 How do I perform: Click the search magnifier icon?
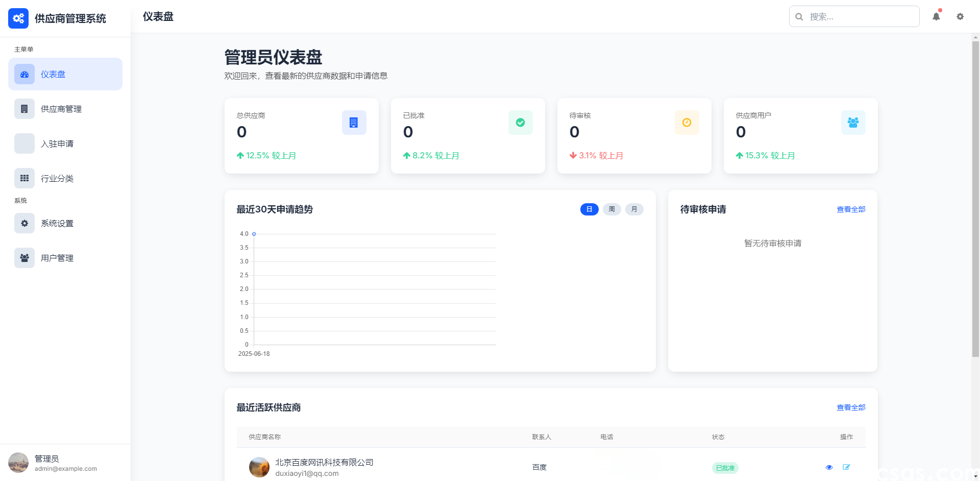click(799, 17)
